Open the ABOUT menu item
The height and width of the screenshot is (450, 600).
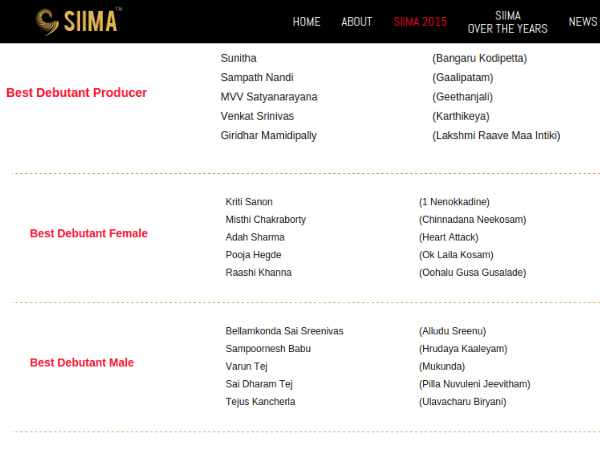357,22
